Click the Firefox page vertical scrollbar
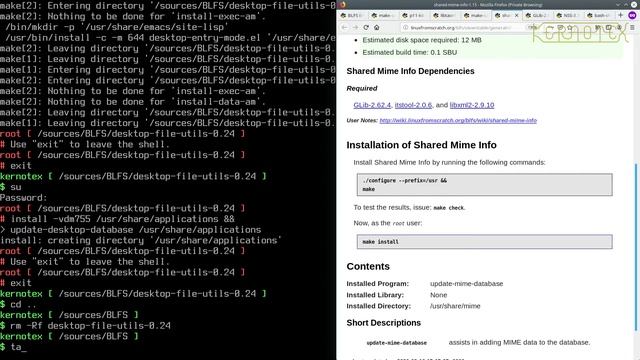 tap(636, 247)
